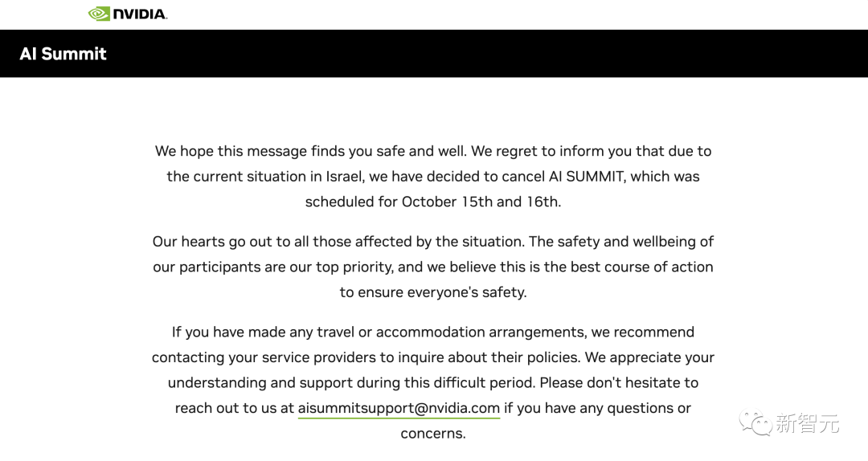Image resolution: width=868 pixels, height=461 pixels.
Task: Click the AI Summit header title
Action: (x=63, y=54)
